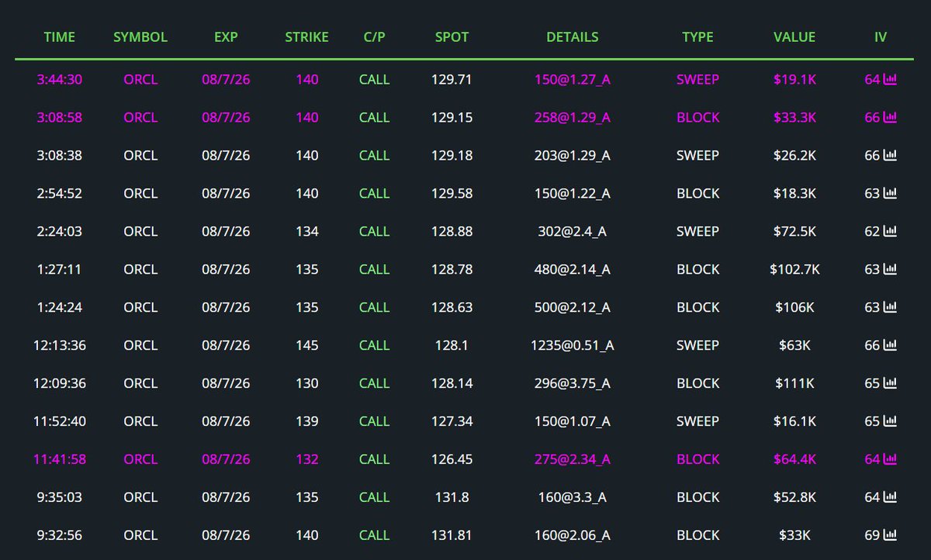The height and width of the screenshot is (560, 931).
Task: Select the 3:44:30 time cell
Action: [60, 79]
